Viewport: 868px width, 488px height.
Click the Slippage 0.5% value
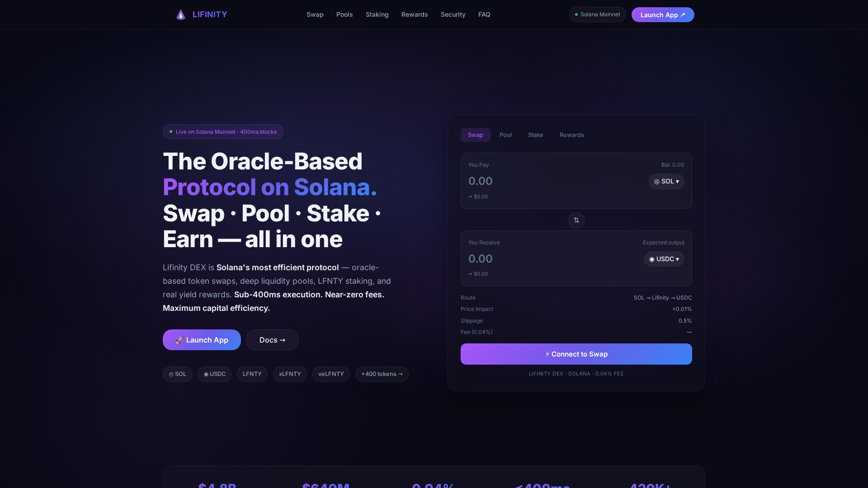coord(685,321)
